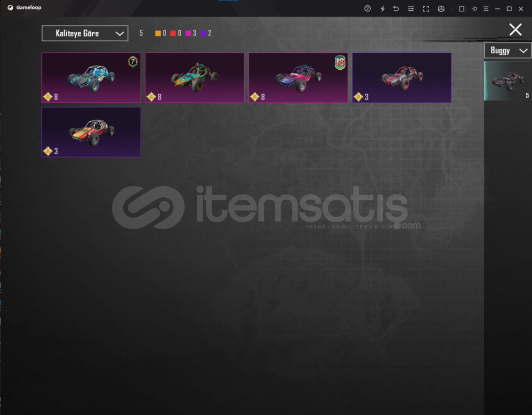
Task: Open the Kaliteye Göre sort dropdown
Action: pos(85,33)
